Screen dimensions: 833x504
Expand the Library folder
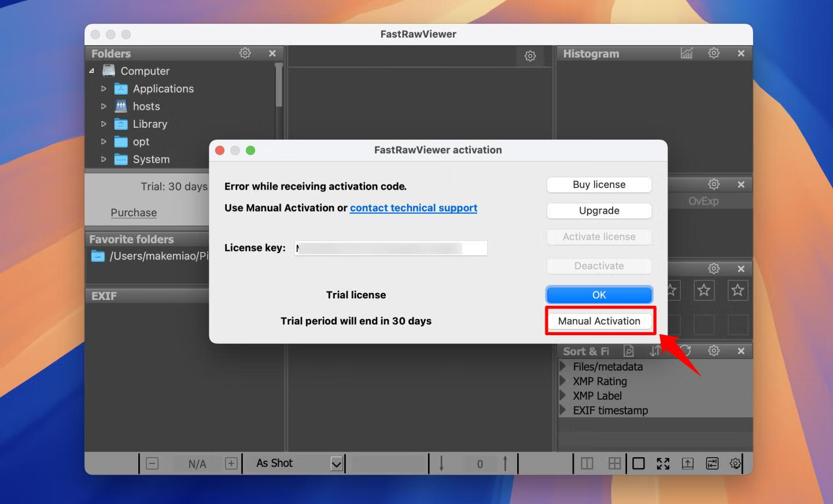coord(104,124)
